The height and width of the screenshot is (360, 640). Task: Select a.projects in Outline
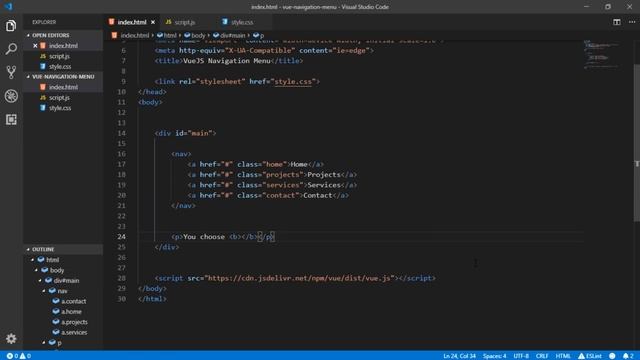[x=74, y=322]
